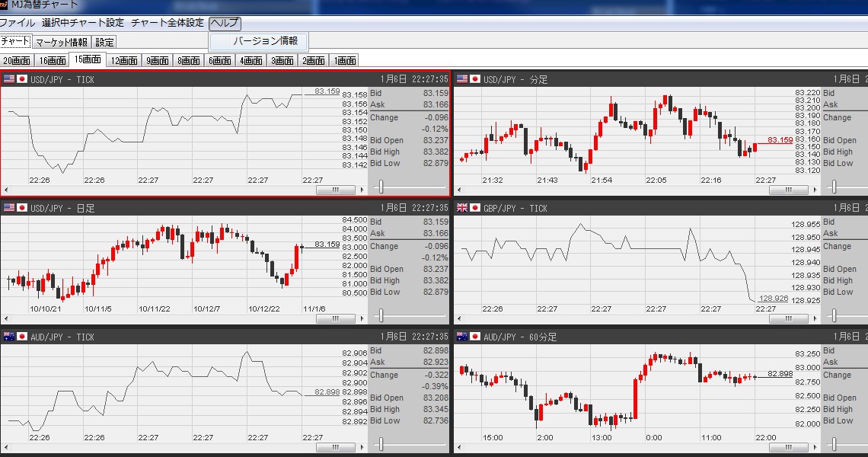Click the US flag icon on the USD/JPY TICK chart

point(9,79)
